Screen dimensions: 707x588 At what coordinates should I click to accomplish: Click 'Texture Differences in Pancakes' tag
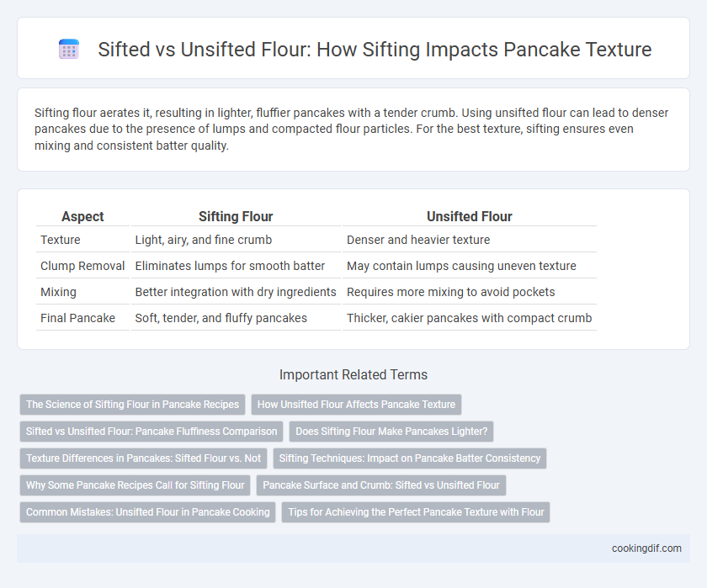pos(143,458)
